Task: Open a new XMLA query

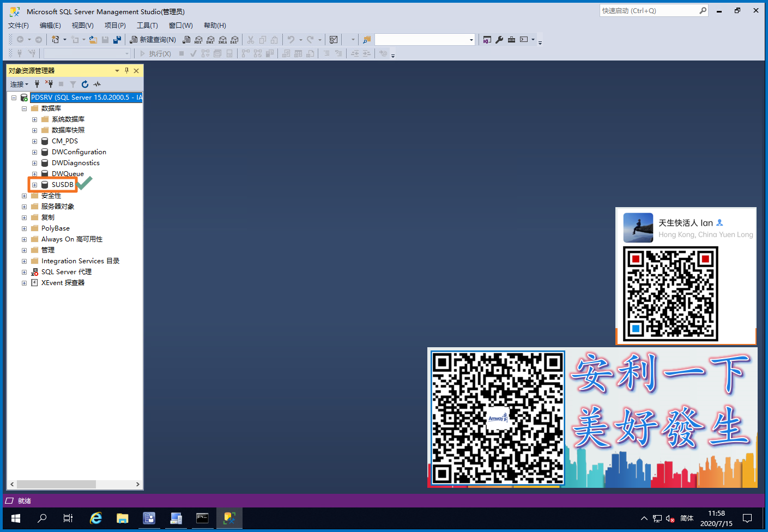Action: point(222,39)
